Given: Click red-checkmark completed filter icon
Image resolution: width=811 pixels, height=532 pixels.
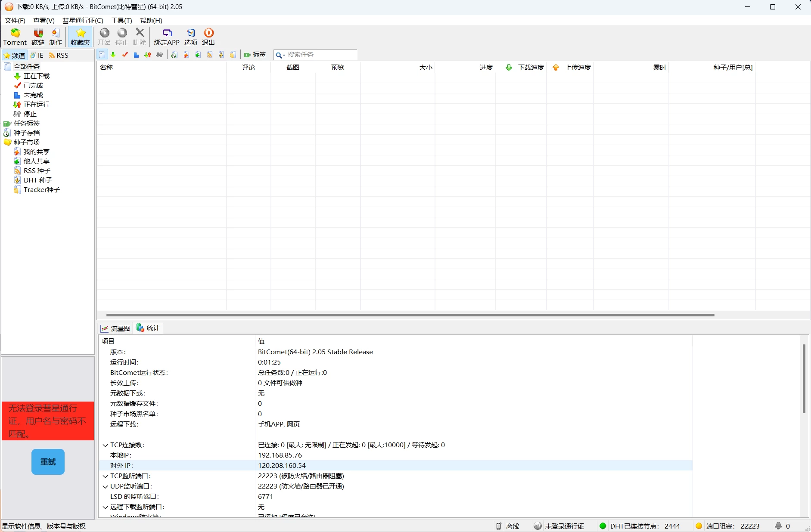Looking at the screenshot, I should tap(125, 55).
